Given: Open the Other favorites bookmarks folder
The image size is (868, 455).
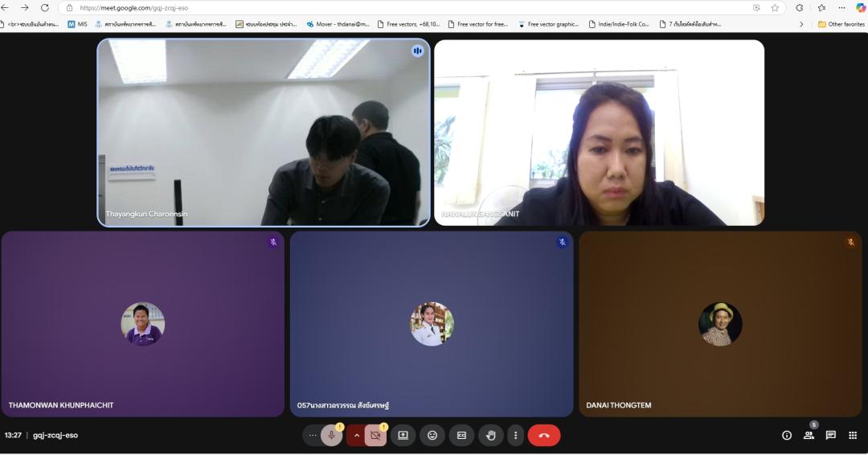Looking at the screenshot, I should [x=841, y=24].
